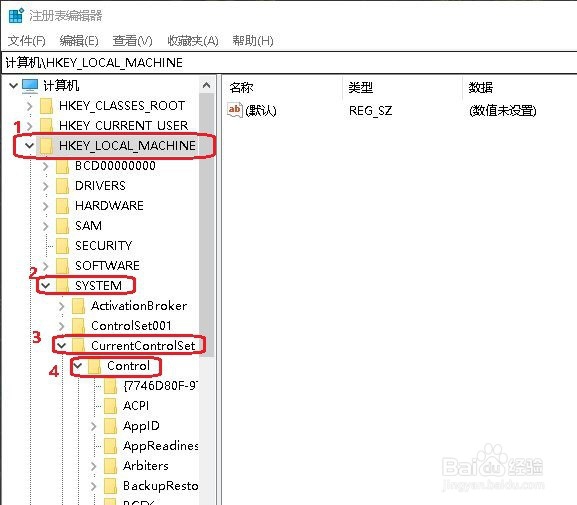Click the AppReadiness folder icon

tap(110, 446)
